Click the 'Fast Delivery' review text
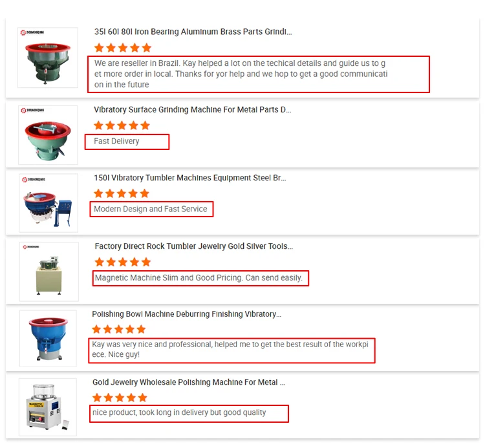This screenshot has width=485, height=448. pyautogui.click(x=116, y=141)
